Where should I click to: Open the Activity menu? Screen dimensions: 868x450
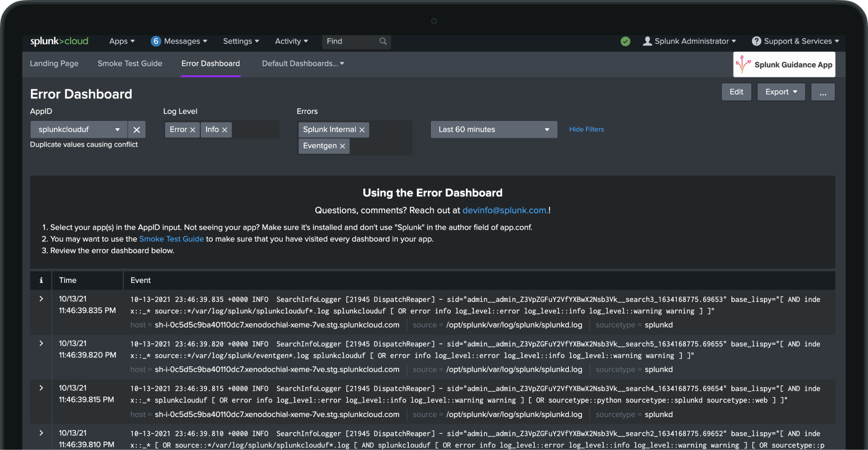291,41
